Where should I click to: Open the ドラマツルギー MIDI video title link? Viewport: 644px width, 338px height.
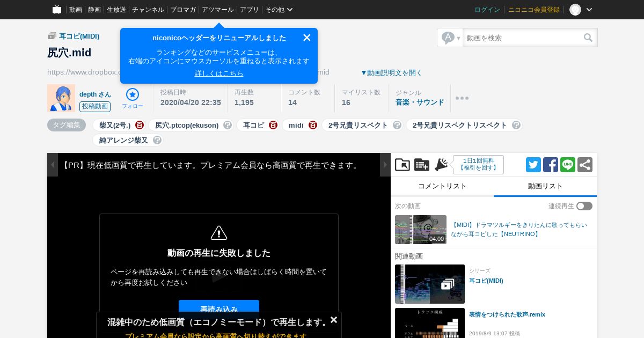coord(519,230)
